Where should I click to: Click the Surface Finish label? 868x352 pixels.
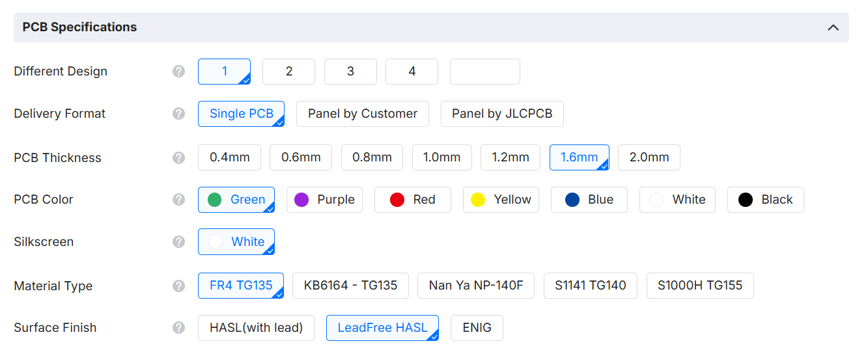[x=55, y=328]
